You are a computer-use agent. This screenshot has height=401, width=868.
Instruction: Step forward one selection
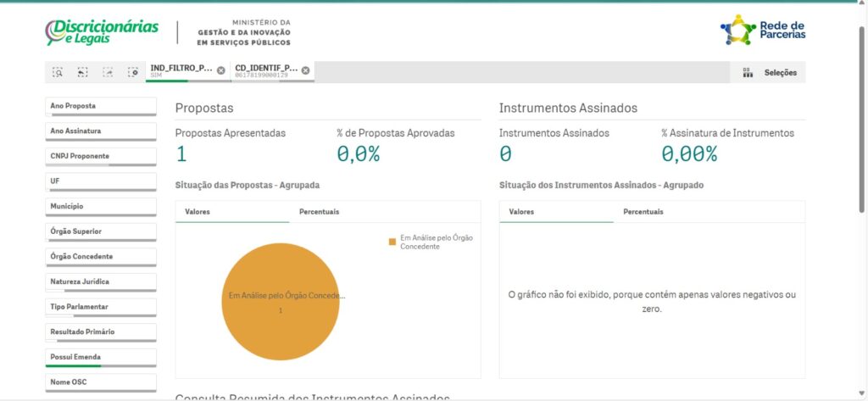[x=108, y=73]
